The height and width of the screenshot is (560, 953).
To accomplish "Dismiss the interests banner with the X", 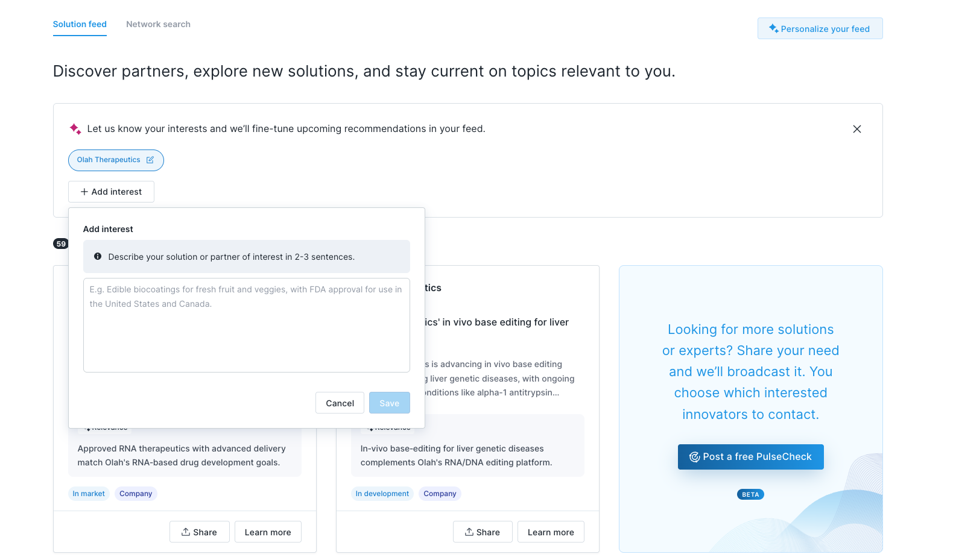I will tap(857, 128).
